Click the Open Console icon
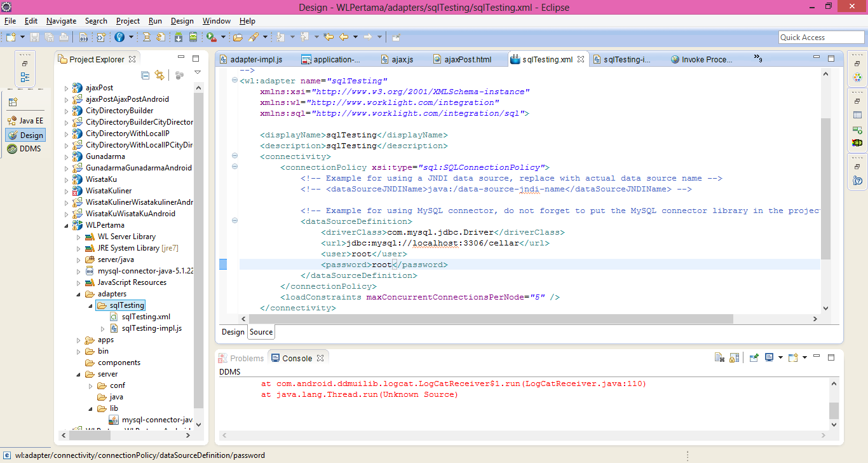The image size is (868, 463). pos(792,358)
